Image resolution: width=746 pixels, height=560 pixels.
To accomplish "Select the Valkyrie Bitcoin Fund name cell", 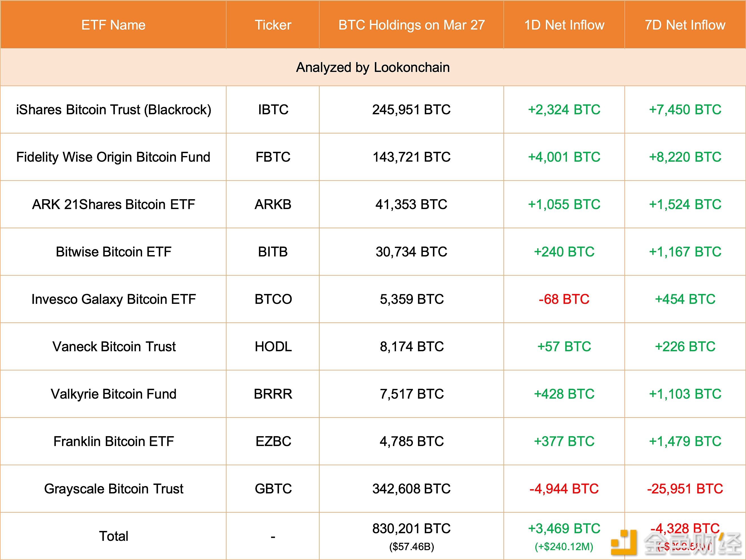I will pos(114,394).
